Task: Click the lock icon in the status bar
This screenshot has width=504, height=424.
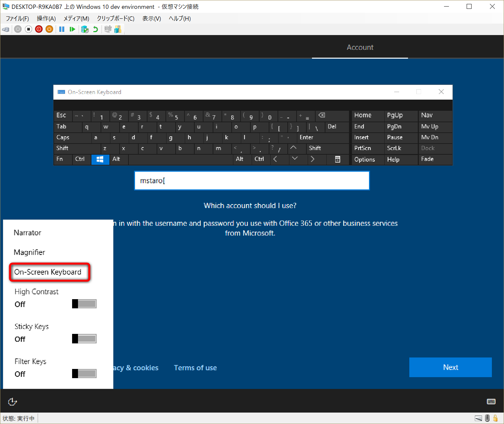Action: 495,418
